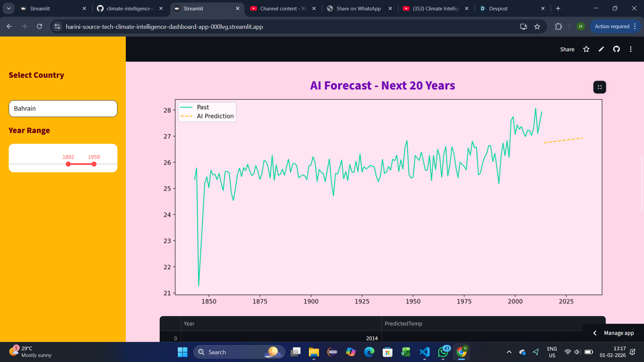Click the Streamlit favorite star icon
This screenshot has height=362, width=644.
coord(586,49)
